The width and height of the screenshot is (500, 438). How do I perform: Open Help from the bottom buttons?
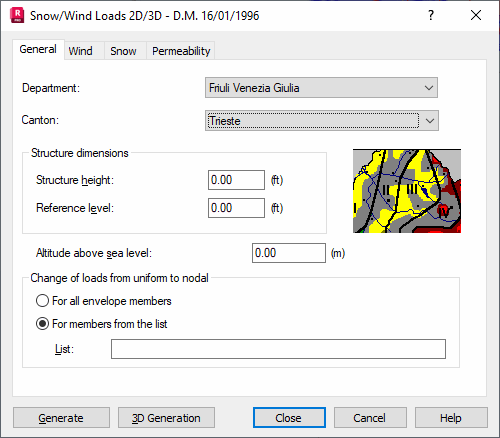(451, 418)
